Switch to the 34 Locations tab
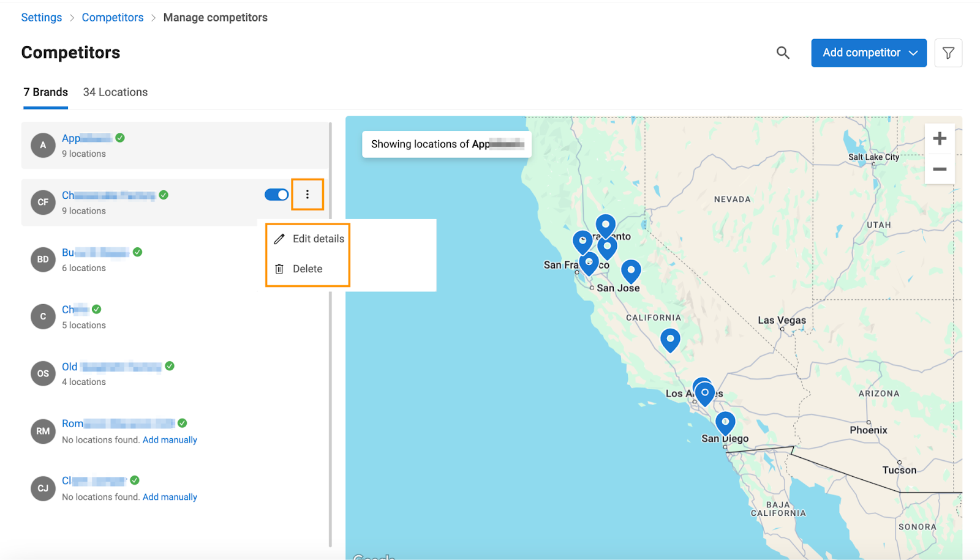The width and height of the screenshot is (980, 560). pyautogui.click(x=115, y=92)
